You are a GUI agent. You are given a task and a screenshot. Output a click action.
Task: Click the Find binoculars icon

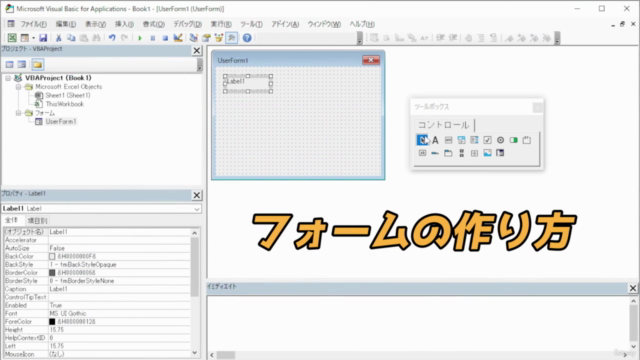pos(96,38)
